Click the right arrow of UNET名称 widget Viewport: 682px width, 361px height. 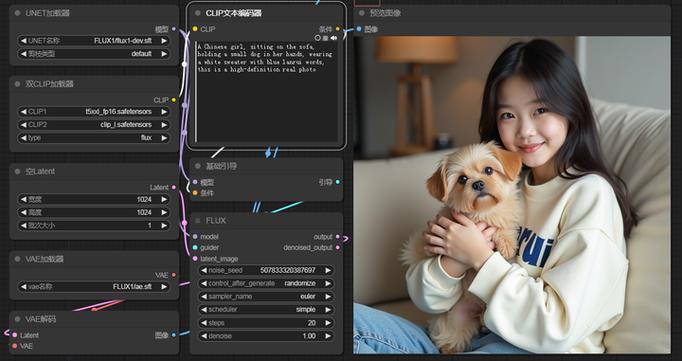click(164, 41)
